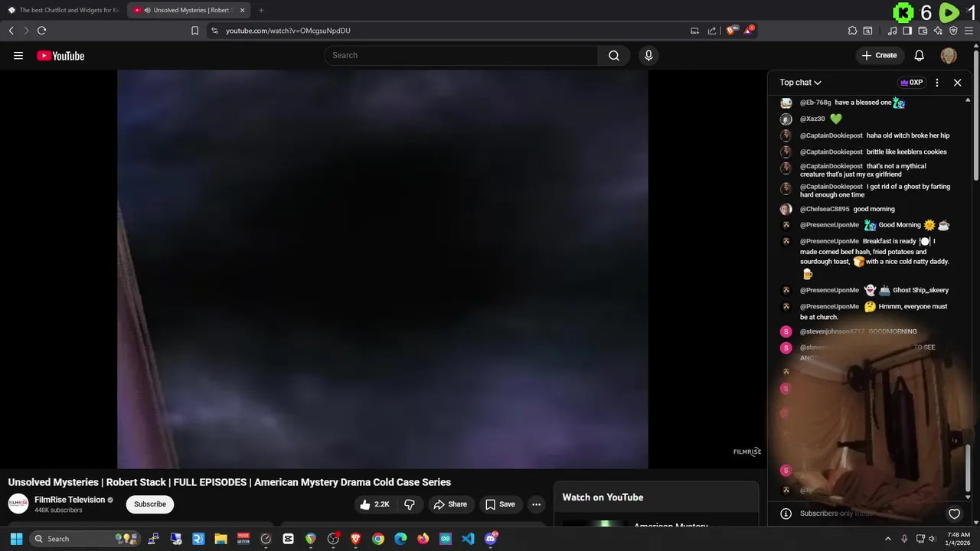980x551 pixels.
Task: Switch to the ChatBot and Widgets tab
Action: click(63, 10)
